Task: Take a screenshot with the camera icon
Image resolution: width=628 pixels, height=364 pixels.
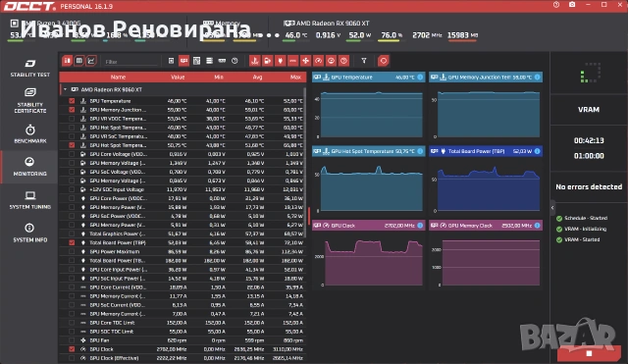Action: click(x=572, y=5)
